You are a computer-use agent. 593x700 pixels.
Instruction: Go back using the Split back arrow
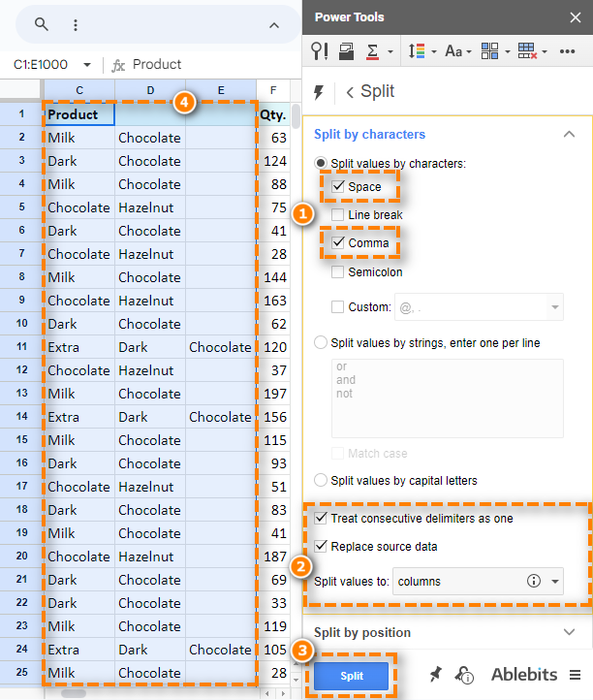pos(350,92)
